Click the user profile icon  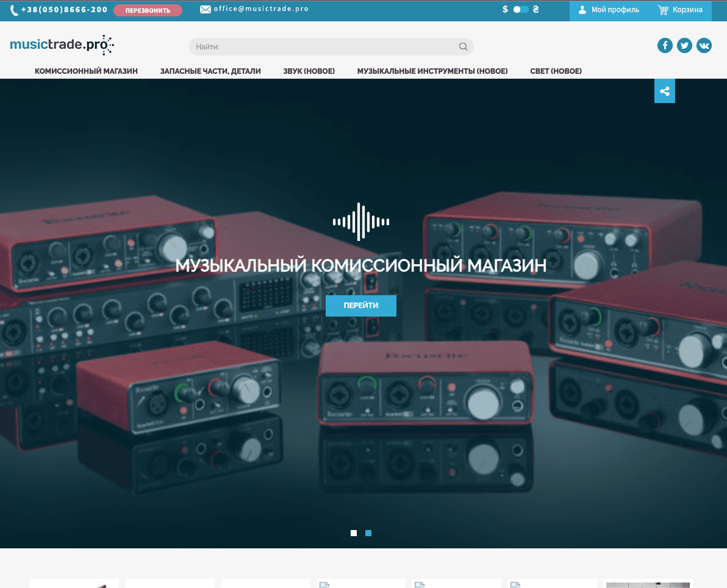[x=582, y=9]
